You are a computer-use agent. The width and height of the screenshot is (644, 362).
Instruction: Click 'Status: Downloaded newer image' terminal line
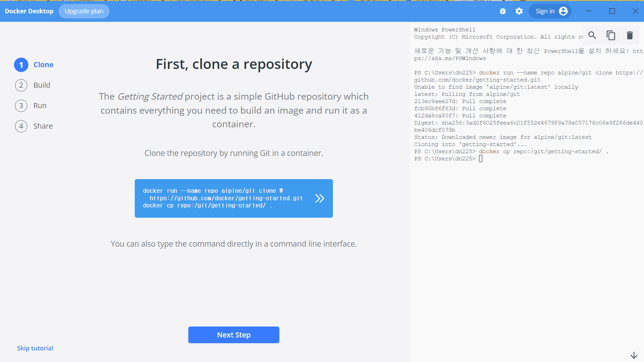(503, 137)
